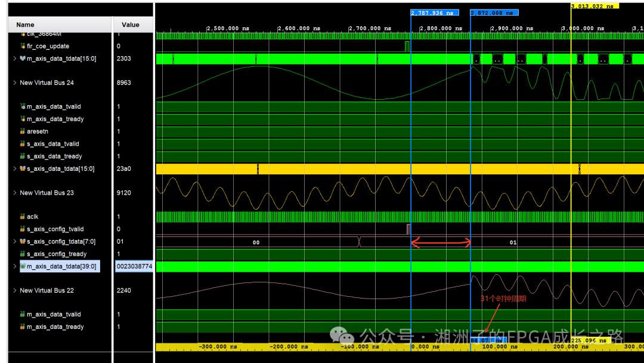Click the 2,500.000 ns ruler tick
644x363 pixels.
click(228, 29)
